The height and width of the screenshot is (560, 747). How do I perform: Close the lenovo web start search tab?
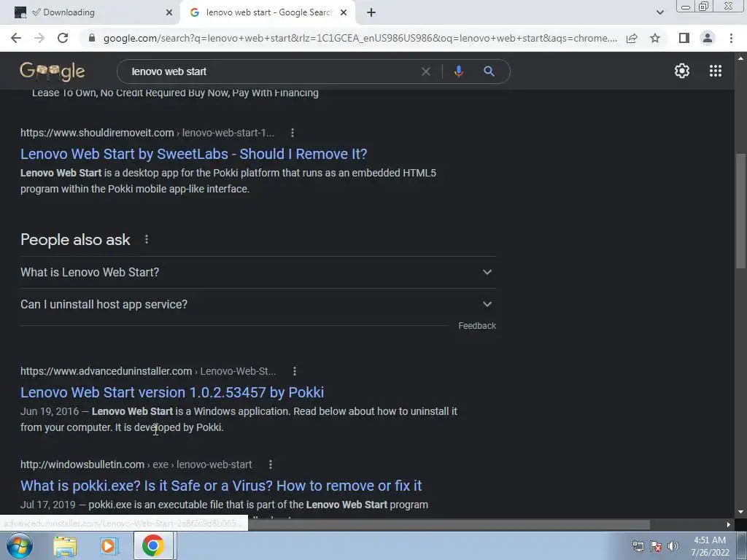click(x=344, y=12)
